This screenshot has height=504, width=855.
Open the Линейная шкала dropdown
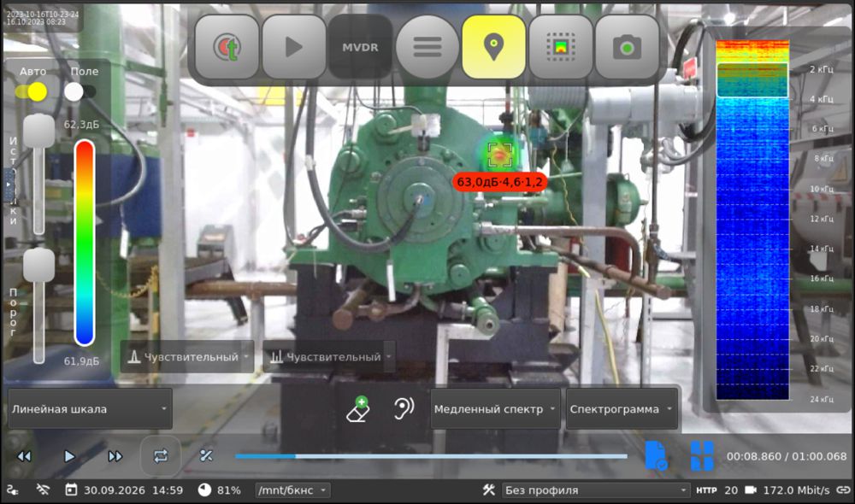[x=90, y=408]
